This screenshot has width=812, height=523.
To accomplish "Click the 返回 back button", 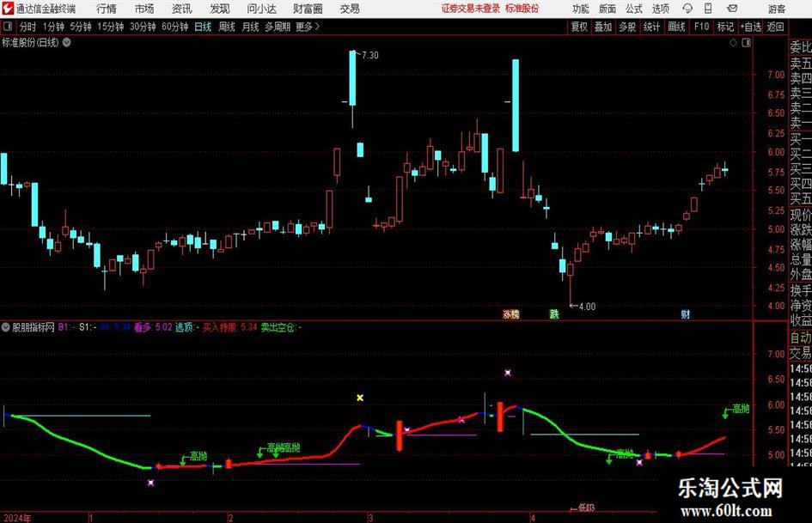I will (776, 27).
